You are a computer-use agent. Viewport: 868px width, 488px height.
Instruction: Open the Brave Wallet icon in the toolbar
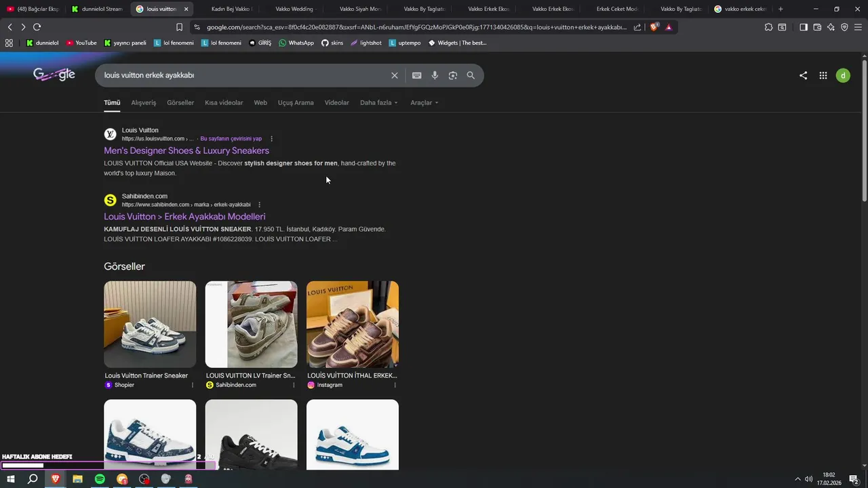(816, 27)
